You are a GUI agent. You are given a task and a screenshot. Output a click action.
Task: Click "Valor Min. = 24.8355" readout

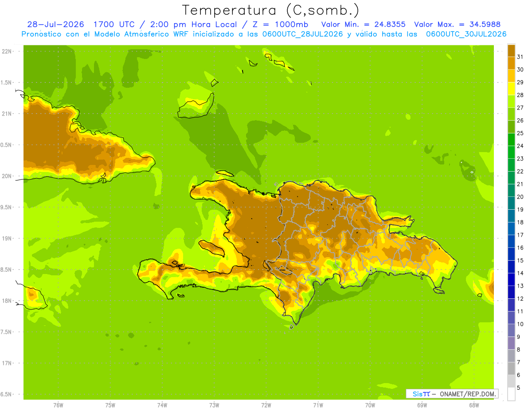[363, 24]
